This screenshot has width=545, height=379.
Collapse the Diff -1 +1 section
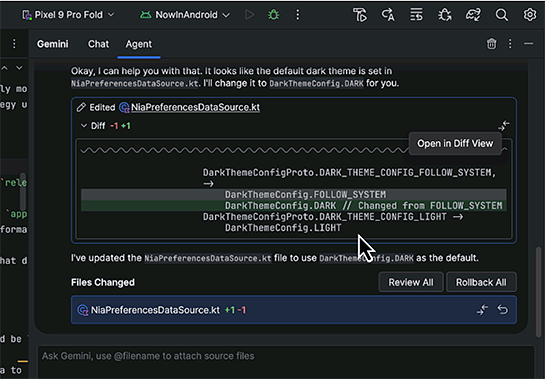pyautogui.click(x=83, y=126)
